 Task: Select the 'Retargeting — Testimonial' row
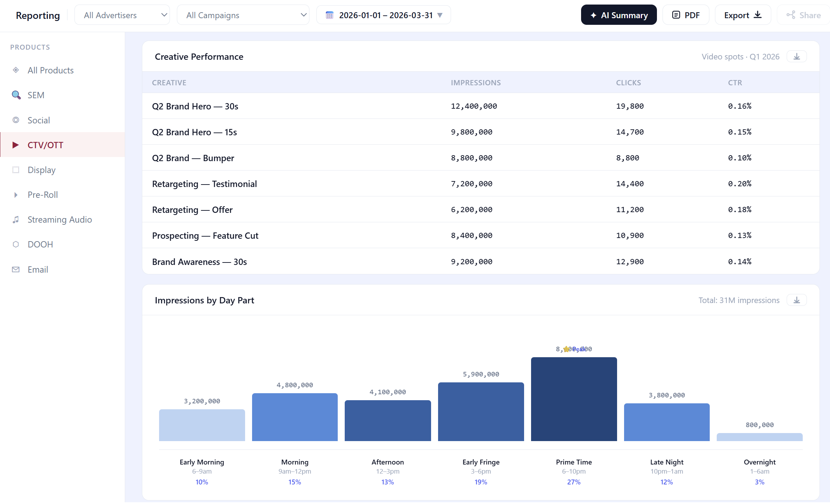point(481,183)
